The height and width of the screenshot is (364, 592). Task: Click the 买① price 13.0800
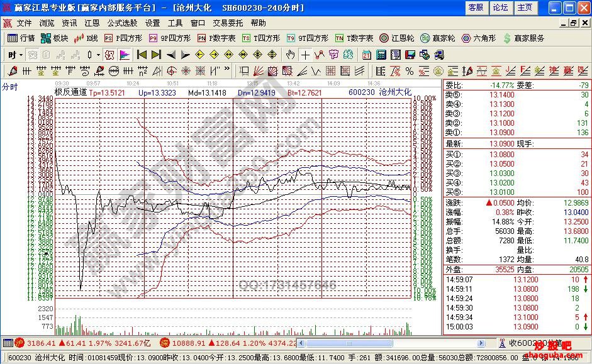(x=502, y=154)
